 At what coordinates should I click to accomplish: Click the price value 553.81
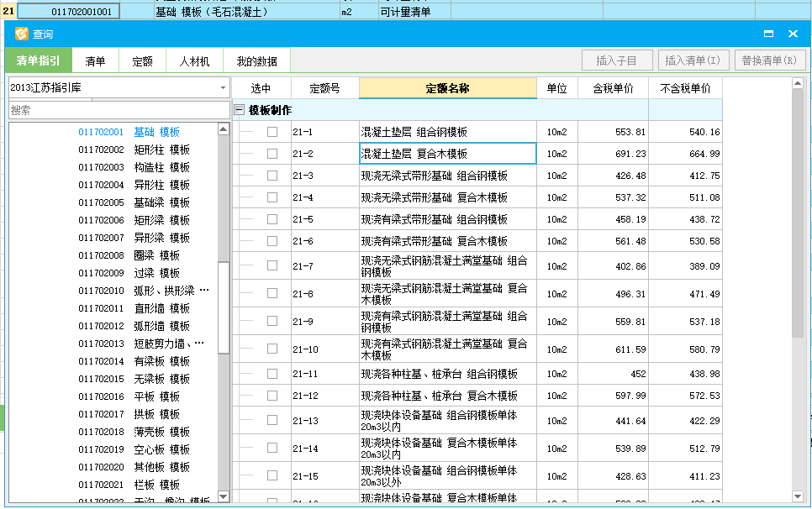pos(630,132)
